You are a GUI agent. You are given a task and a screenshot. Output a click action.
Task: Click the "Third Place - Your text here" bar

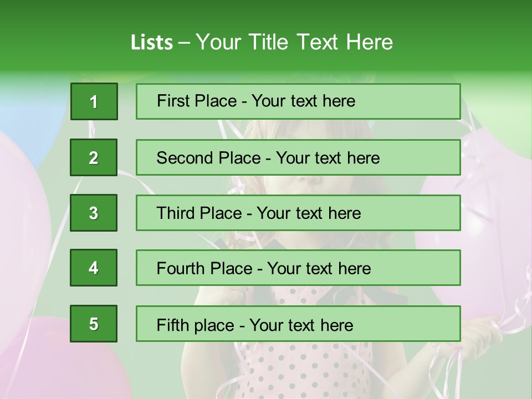(x=298, y=213)
